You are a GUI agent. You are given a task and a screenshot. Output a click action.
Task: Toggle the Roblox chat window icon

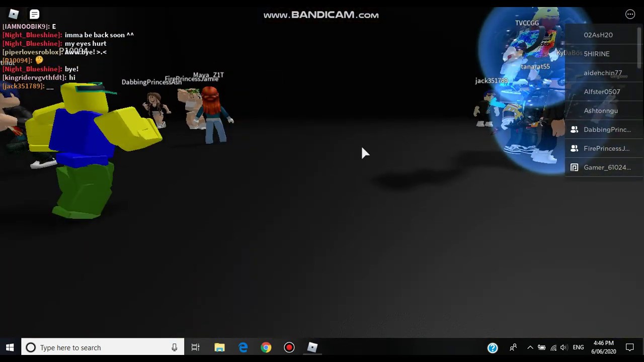click(34, 14)
